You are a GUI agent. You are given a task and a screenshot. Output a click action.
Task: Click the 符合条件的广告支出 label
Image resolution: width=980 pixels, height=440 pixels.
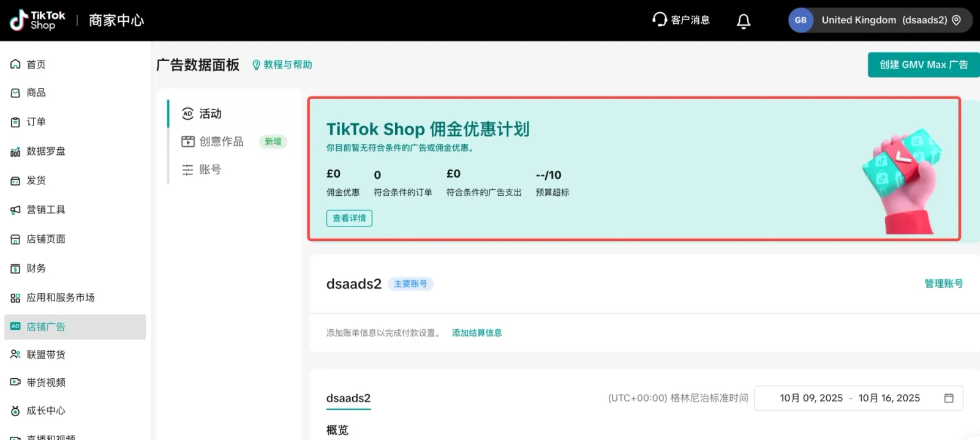pos(484,192)
